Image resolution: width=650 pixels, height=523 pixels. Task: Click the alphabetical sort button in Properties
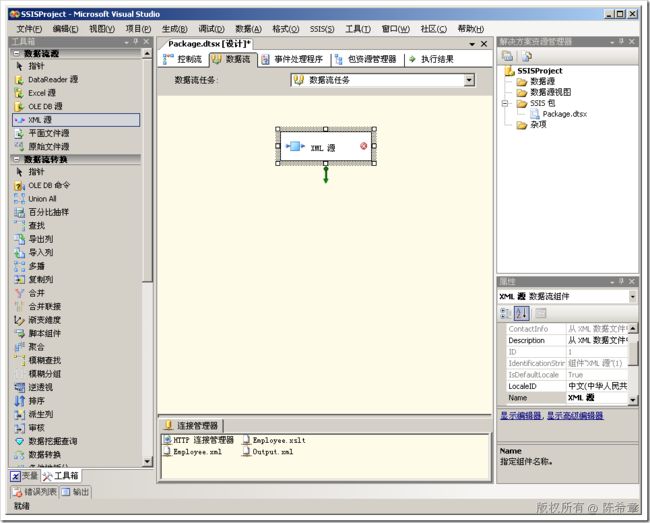point(522,313)
